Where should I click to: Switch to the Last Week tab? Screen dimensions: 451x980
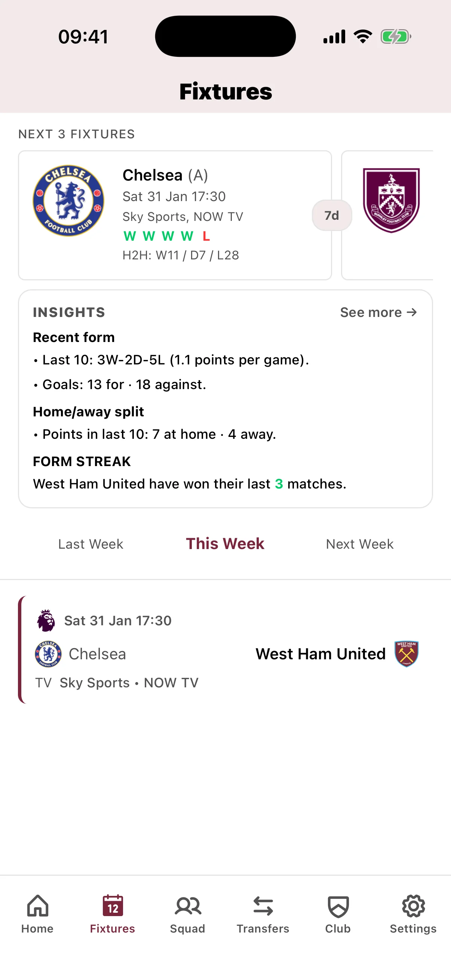coord(90,544)
